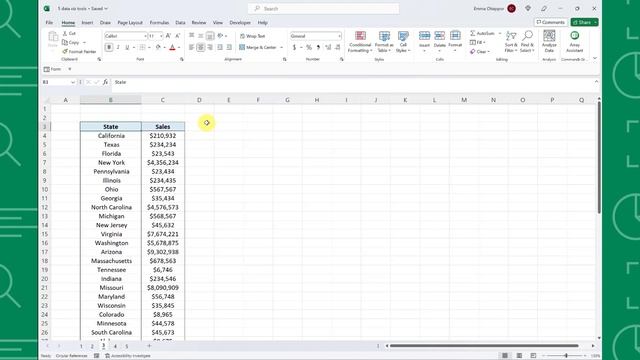Switch to the Formulas ribbon tab
This screenshot has height=360, width=640.
[159, 22]
